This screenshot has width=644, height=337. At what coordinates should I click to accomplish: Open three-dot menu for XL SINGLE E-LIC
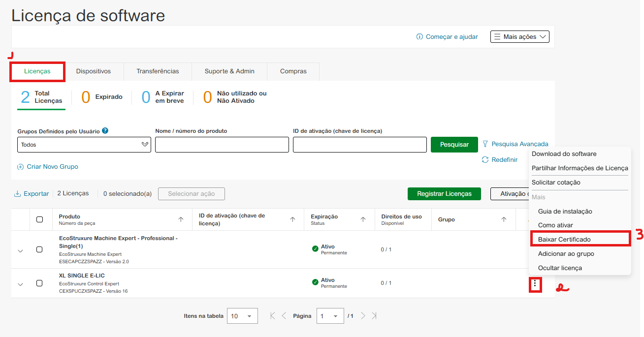(x=535, y=284)
